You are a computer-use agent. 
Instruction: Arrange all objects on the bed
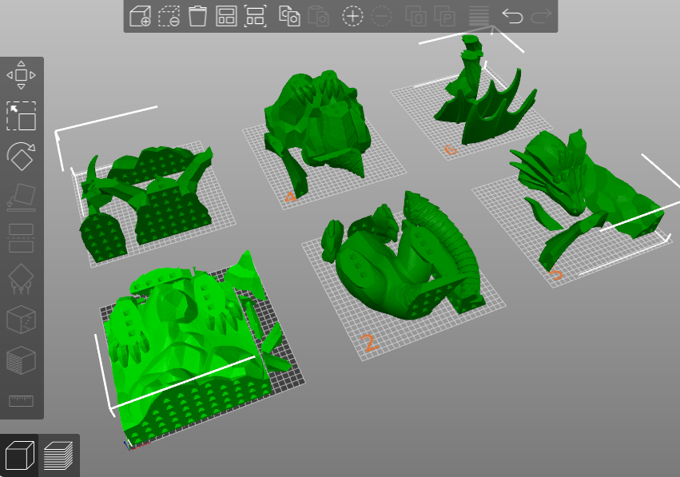(226, 16)
